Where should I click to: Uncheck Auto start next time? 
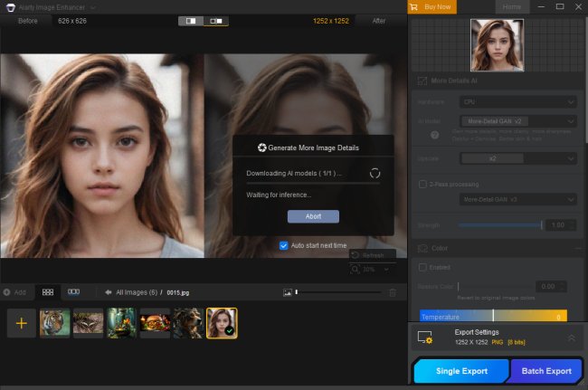pyautogui.click(x=283, y=245)
